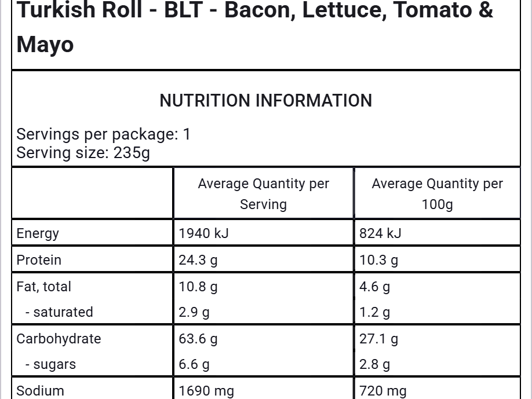Select the 24.3 g protein value

point(198,260)
